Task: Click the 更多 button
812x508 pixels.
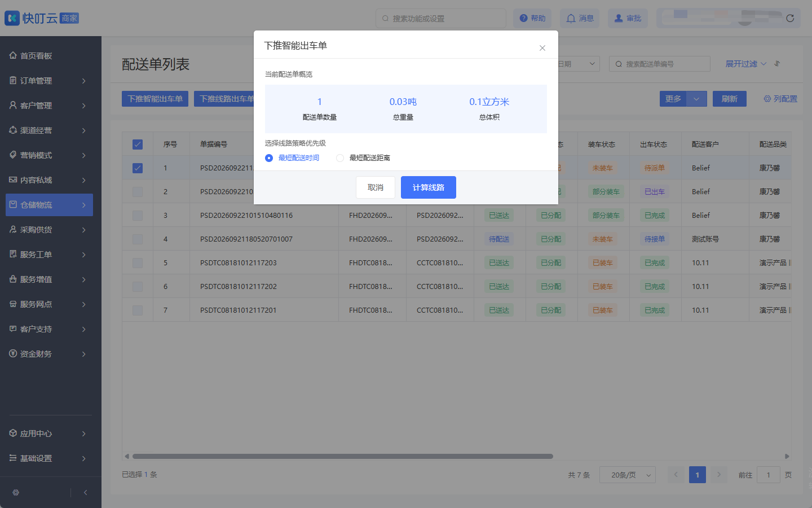Action: point(673,99)
